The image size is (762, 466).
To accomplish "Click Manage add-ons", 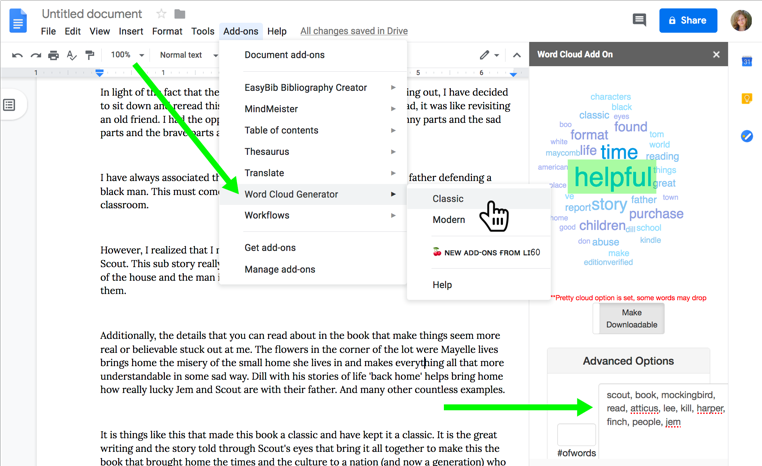I will [313, 269].
